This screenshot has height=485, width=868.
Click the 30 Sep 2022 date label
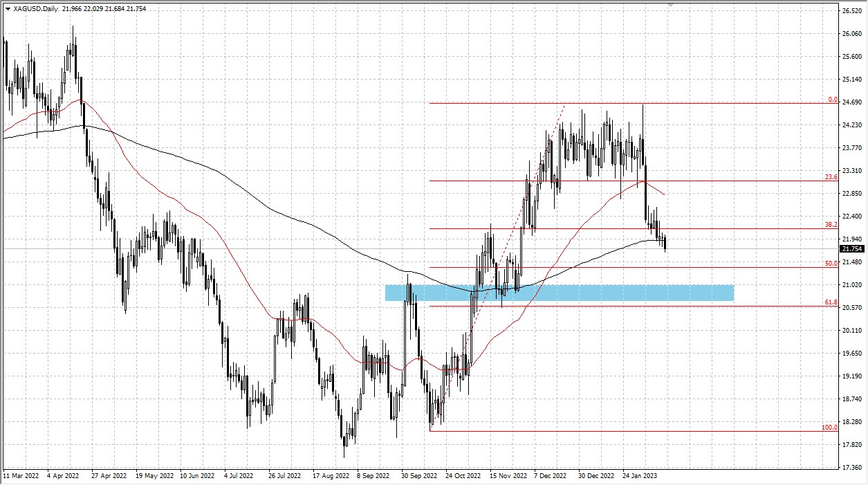(x=419, y=476)
